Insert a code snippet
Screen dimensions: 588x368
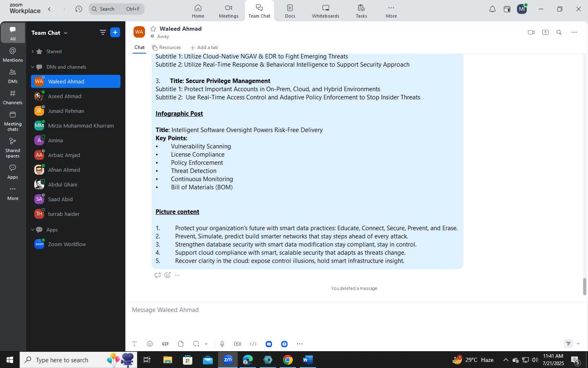(x=253, y=344)
